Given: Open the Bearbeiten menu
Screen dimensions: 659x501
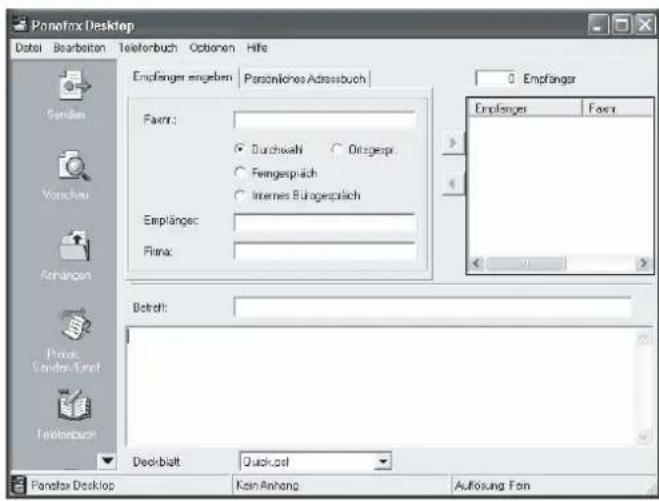Looking at the screenshot, I should pos(79,48).
